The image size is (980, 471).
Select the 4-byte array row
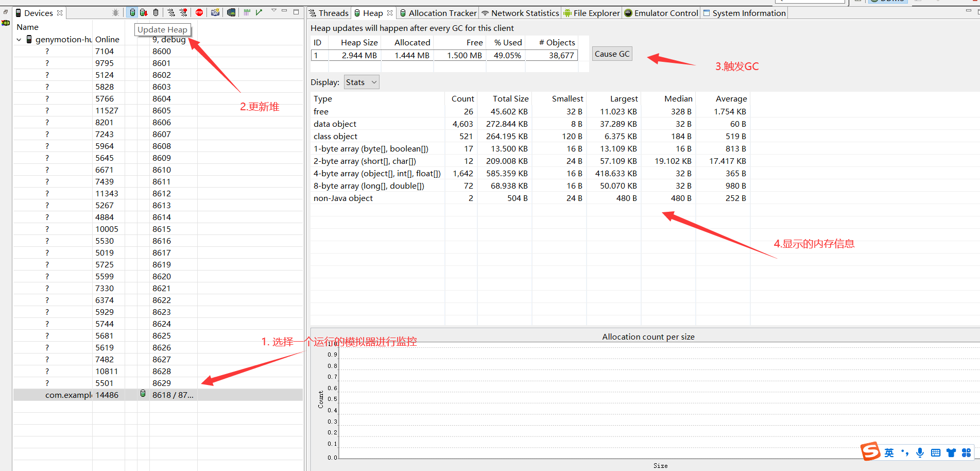pyautogui.click(x=530, y=174)
